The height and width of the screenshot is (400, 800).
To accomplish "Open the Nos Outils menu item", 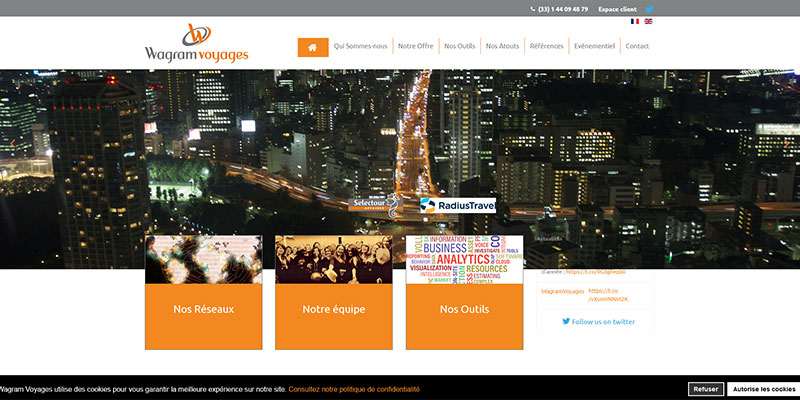I will pyautogui.click(x=460, y=46).
